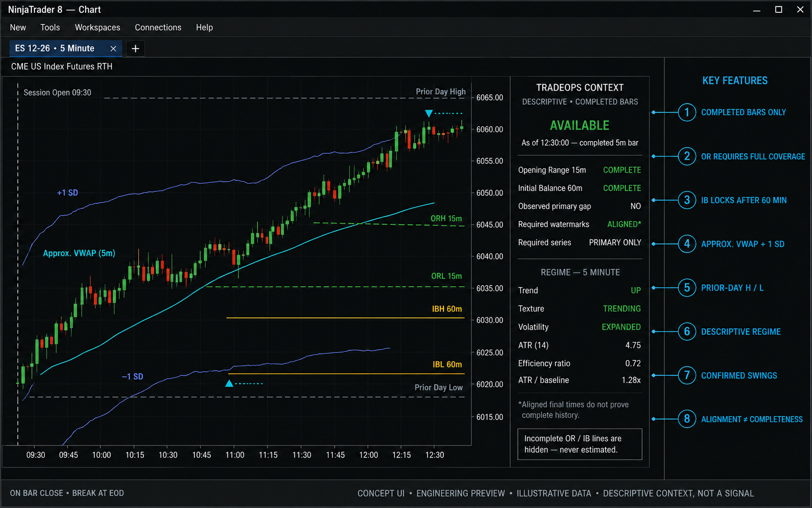Click ALIGNMENT ≠ COMPLETENESS feature label
The image size is (812, 508).
[752, 419]
